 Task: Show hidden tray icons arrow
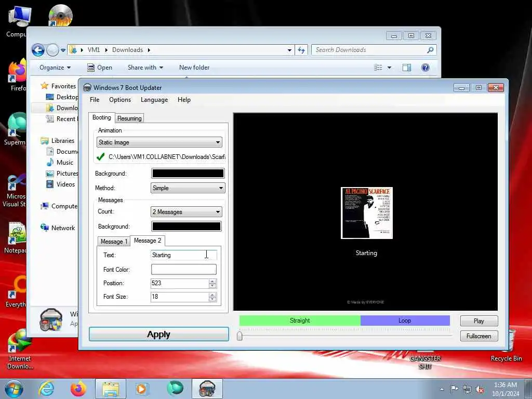pyautogui.click(x=442, y=390)
